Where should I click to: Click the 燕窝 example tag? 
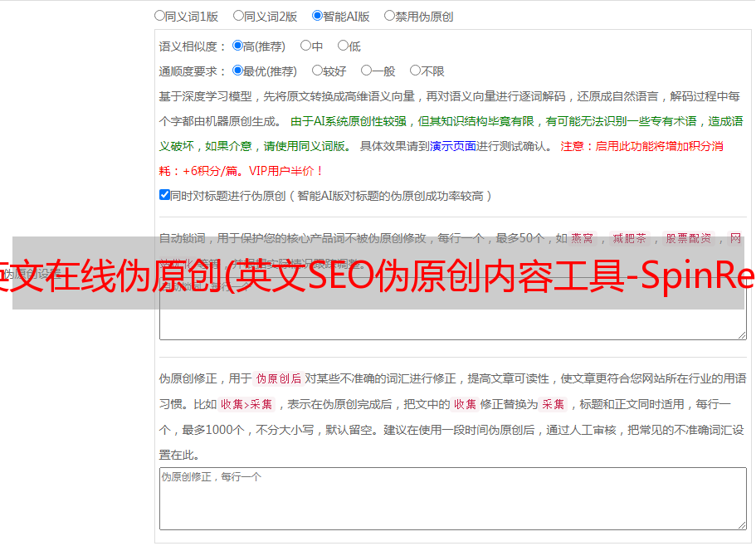(x=583, y=238)
